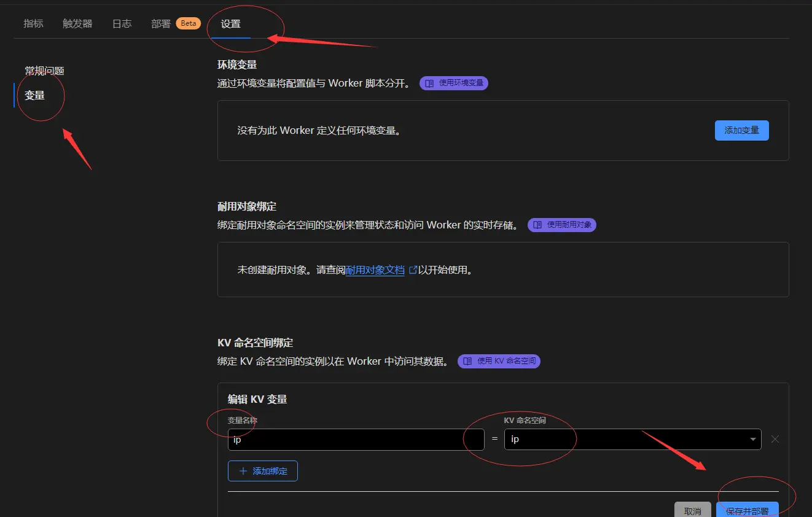
Task: Switch to the 触发器 tab
Action: pyautogui.click(x=77, y=23)
